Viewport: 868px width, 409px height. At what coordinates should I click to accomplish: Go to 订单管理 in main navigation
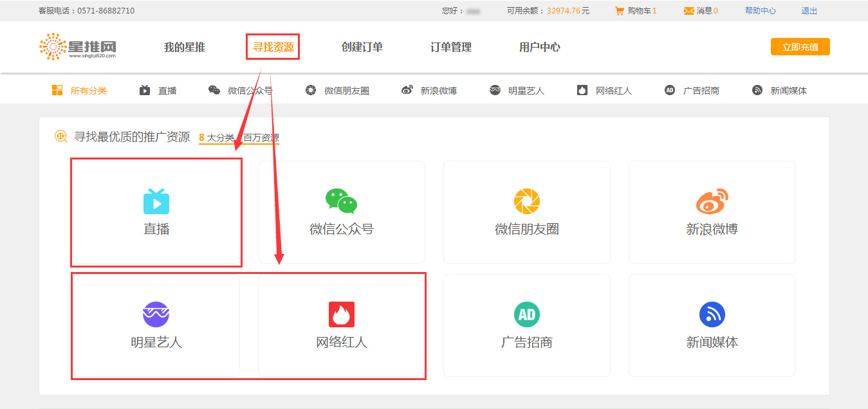pyautogui.click(x=451, y=47)
